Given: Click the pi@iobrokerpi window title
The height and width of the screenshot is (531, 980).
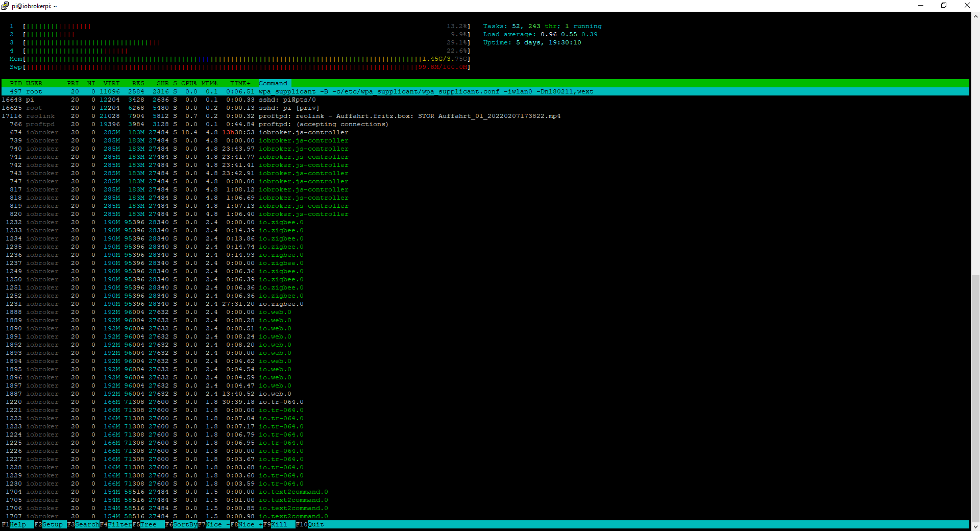Looking at the screenshot, I should pos(34,6).
